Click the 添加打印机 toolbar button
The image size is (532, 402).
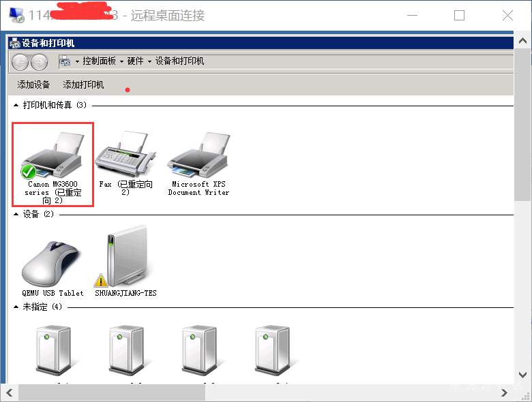click(x=83, y=84)
